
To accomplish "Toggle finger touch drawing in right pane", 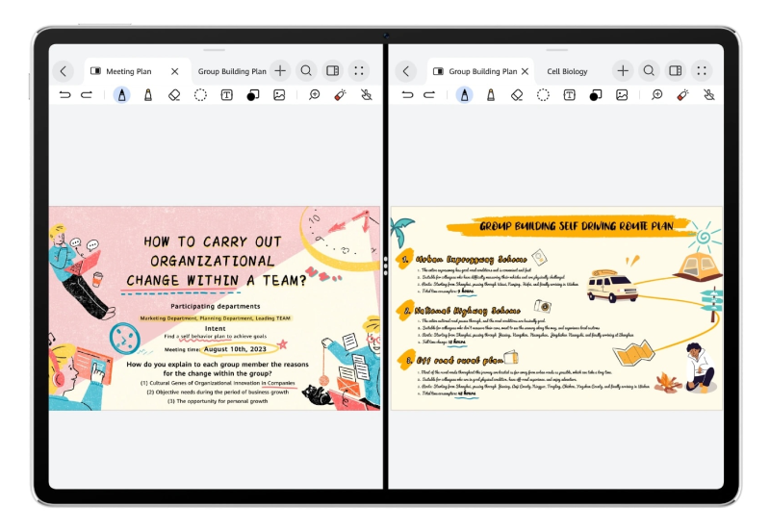I will pyautogui.click(x=709, y=95).
